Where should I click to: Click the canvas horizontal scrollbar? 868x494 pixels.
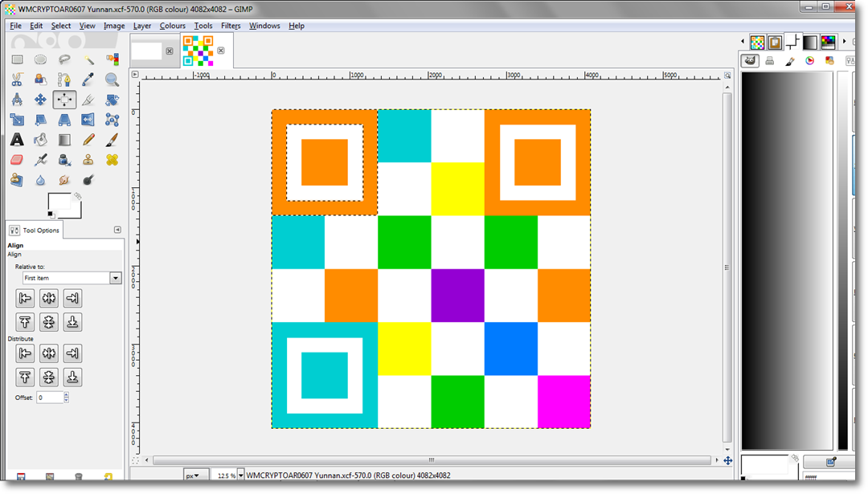[x=432, y=459]
